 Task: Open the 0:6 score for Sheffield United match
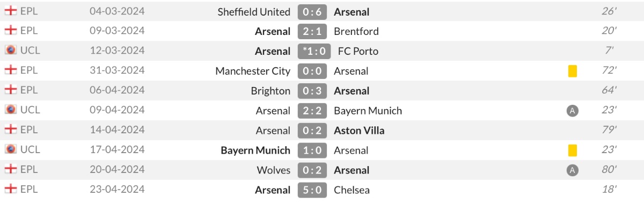[x=312, y=11]
